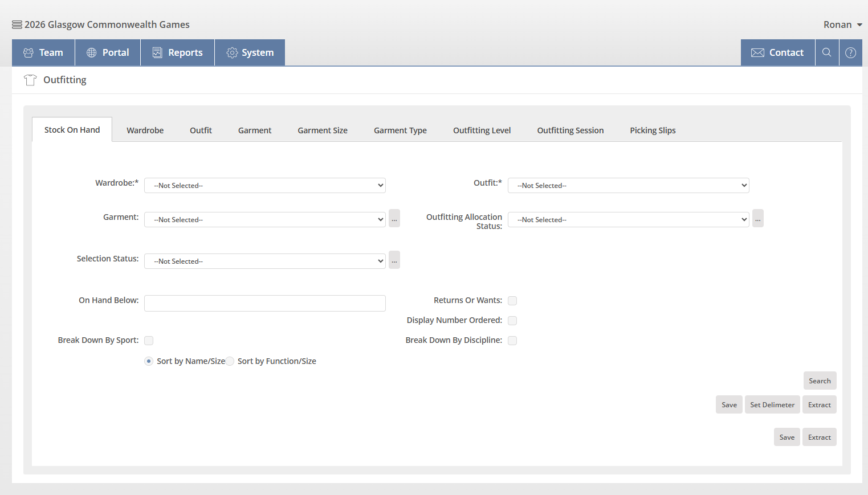Click the Team people icon
868x495 pixels.
pyautogui.click(x=28, y=52)
